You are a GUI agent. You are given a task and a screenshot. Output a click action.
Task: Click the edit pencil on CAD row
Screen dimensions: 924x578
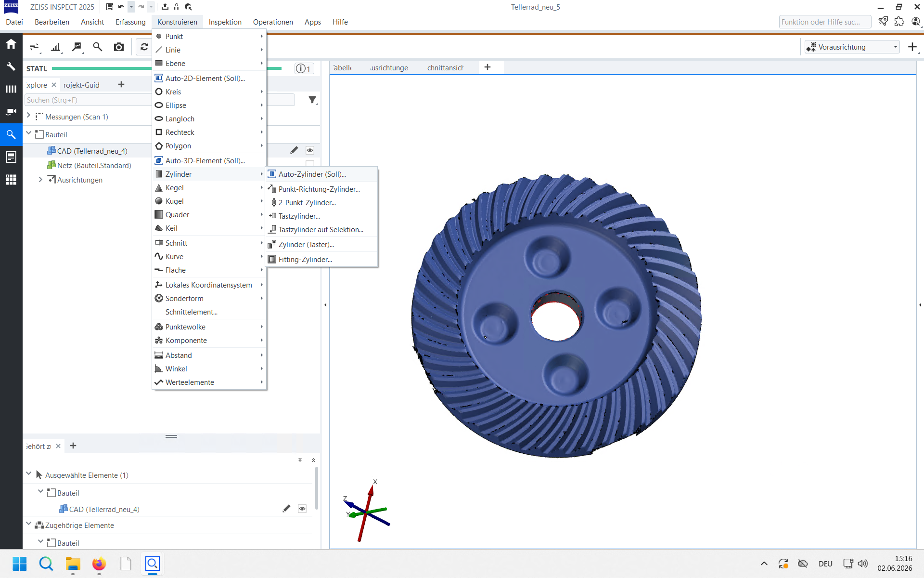(x=294, y=150)
